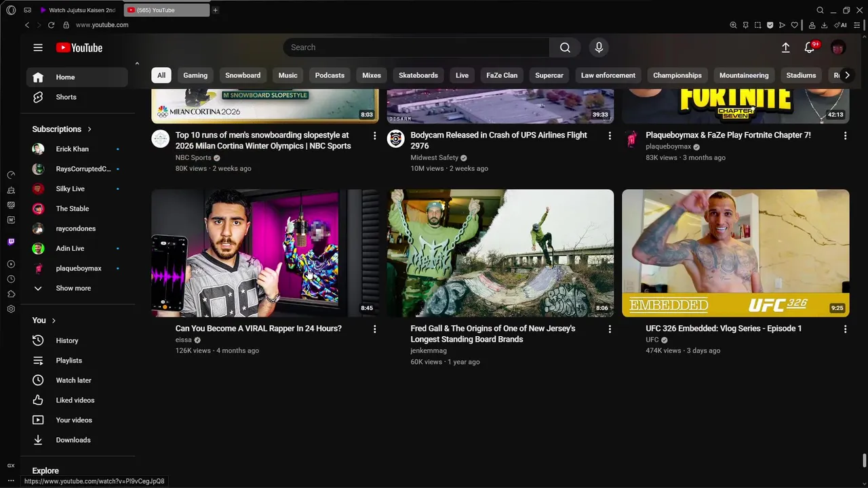The width and height of the screenshot is (868, 488).
Task: Open options menu for VIRAL Rapper video
Action: (374, 329)
